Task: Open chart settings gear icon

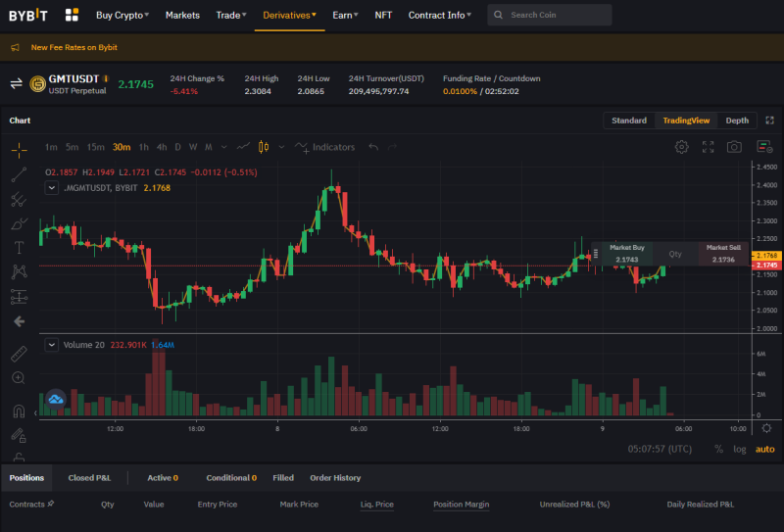Action: click(681, 147)
